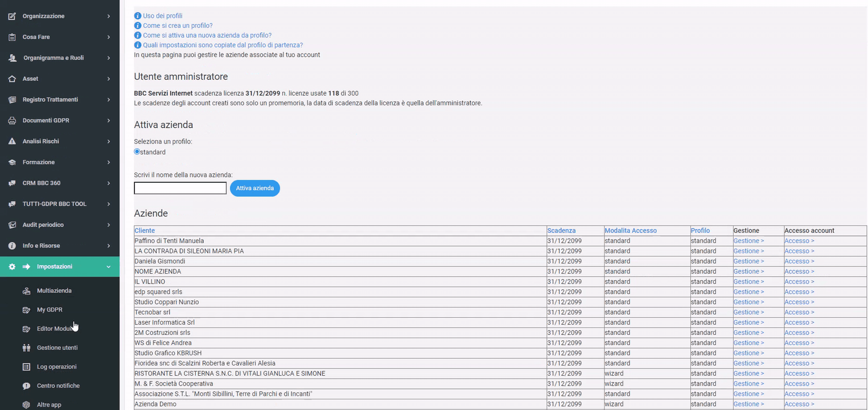Click the new company name input field

point(180,188)
